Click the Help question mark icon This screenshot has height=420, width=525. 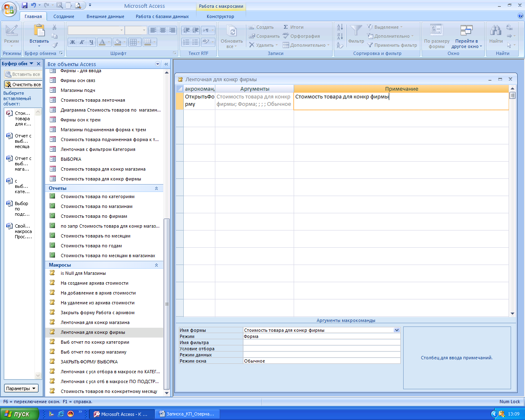coord(520,16)
